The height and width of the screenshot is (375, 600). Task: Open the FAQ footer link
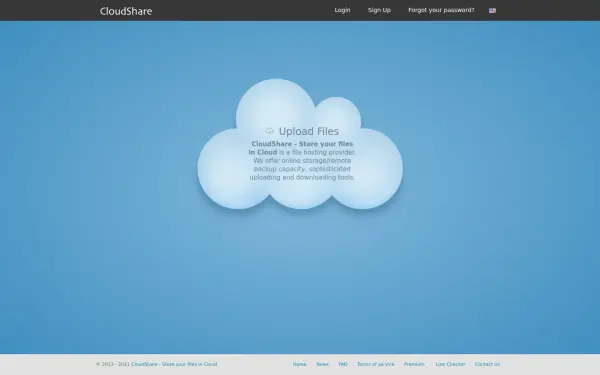(x=343, y=364)
